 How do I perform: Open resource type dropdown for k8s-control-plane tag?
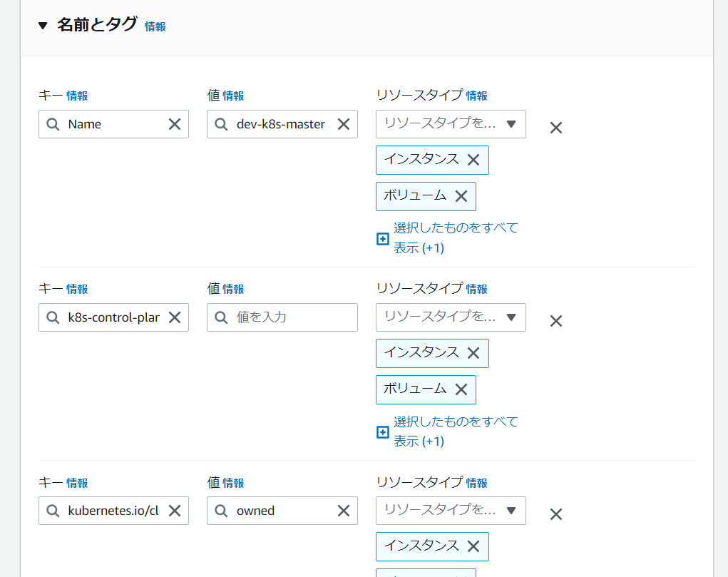(x=451, y=317)
